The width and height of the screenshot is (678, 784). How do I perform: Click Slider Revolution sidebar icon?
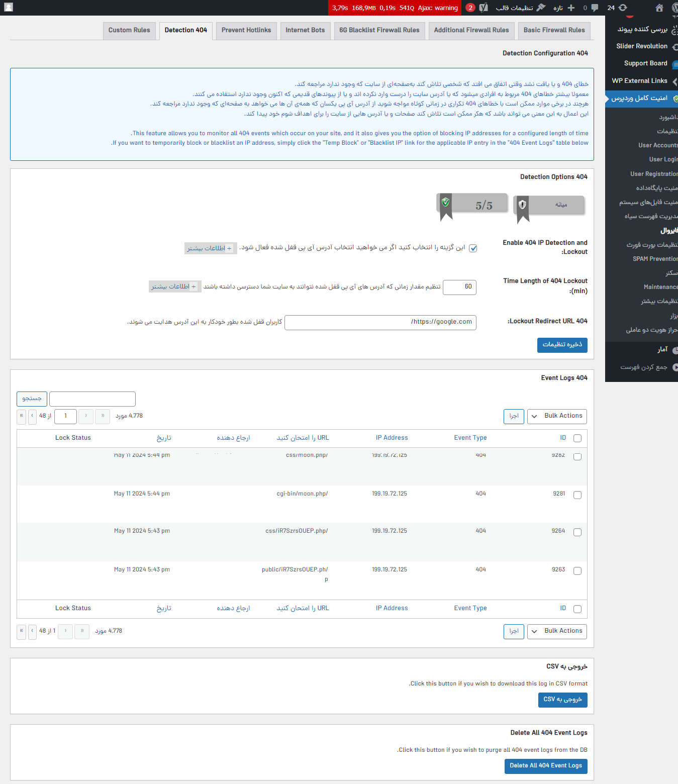(x=674, y=47)
